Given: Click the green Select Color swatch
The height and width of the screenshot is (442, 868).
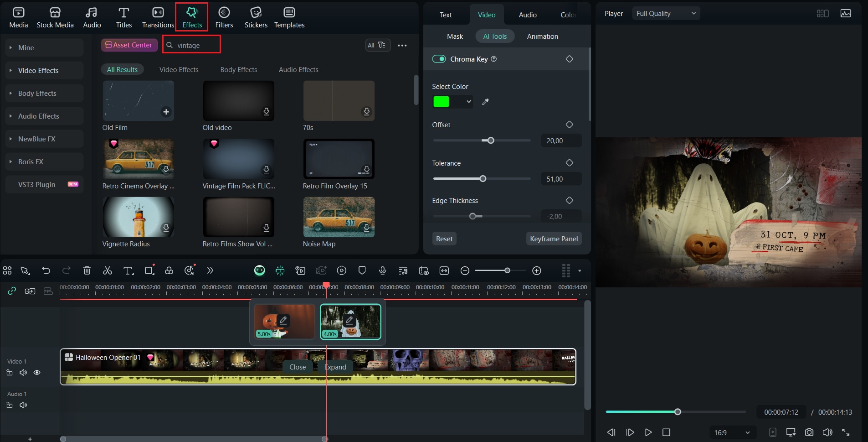Looking at the screenshot, I should pyautogui.click(x=441, y=102).
